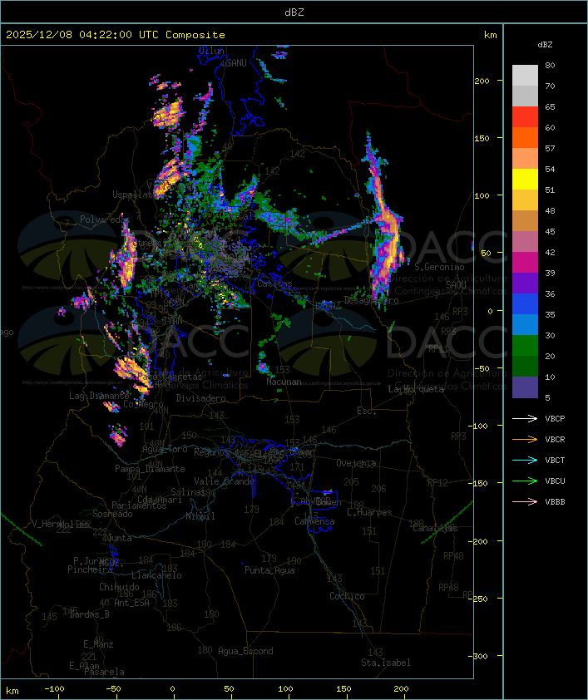Click the '-300' vertical axis tick label
The image size is (588, 700).
480,656
